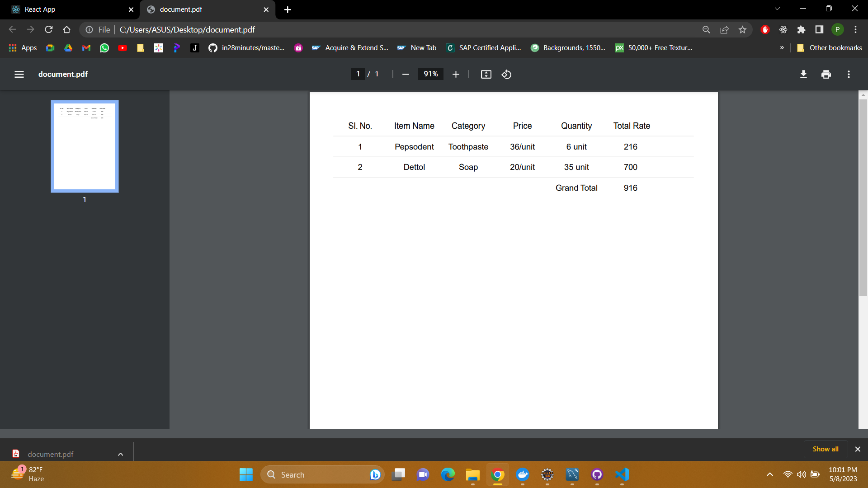Image resolution: width=868 pixels, height=488 pixels.
Task: Launch Visual Studio Code from the taskbar
Action: pos(622,475)
